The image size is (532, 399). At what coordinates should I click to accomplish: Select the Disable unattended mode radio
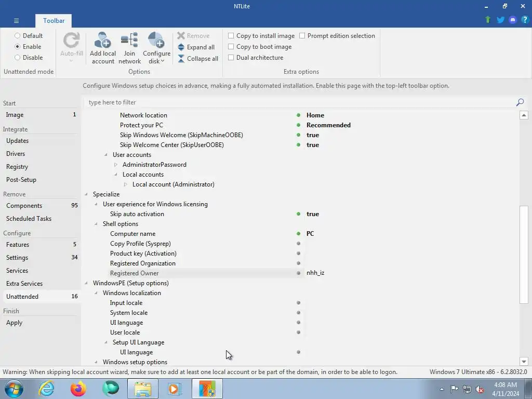tap(17, 57)
